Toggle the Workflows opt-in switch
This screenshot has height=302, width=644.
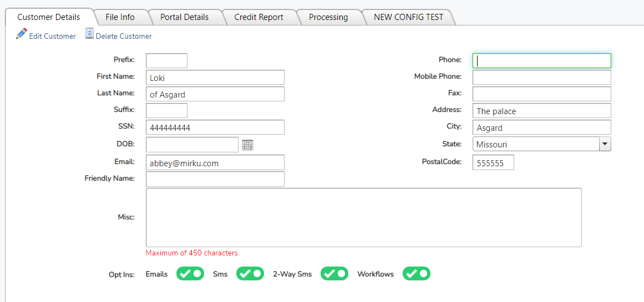click(416, 274)
